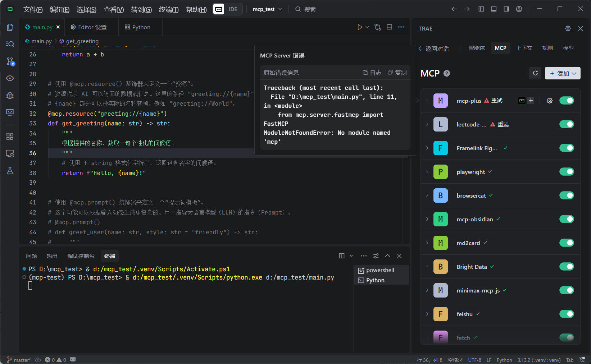
Task: Open settings gear for mcp-plus server
Action: click(550, 101)
